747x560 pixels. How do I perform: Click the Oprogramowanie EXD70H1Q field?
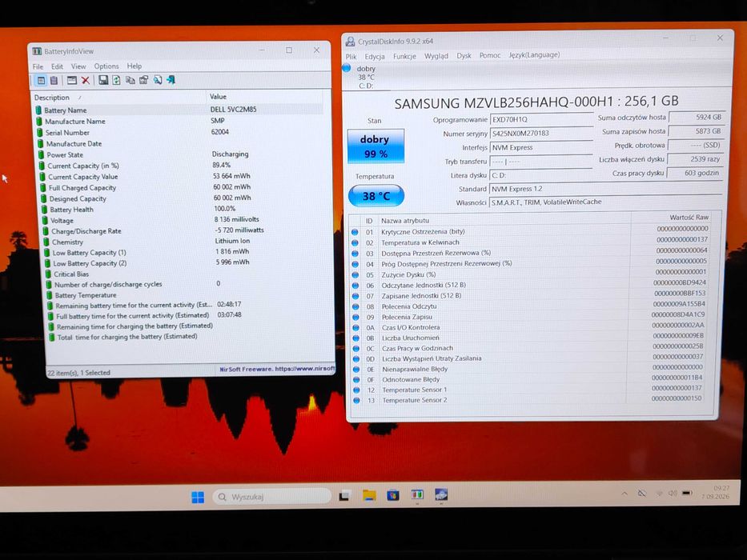541,119
